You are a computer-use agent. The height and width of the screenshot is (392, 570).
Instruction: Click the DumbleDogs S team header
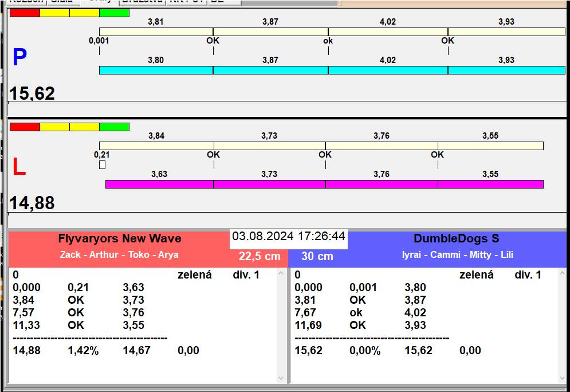click(456, 239)
